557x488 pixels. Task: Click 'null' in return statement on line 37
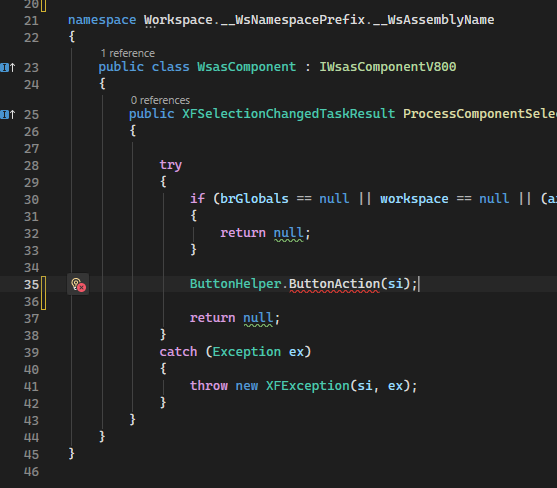(258, 318)
